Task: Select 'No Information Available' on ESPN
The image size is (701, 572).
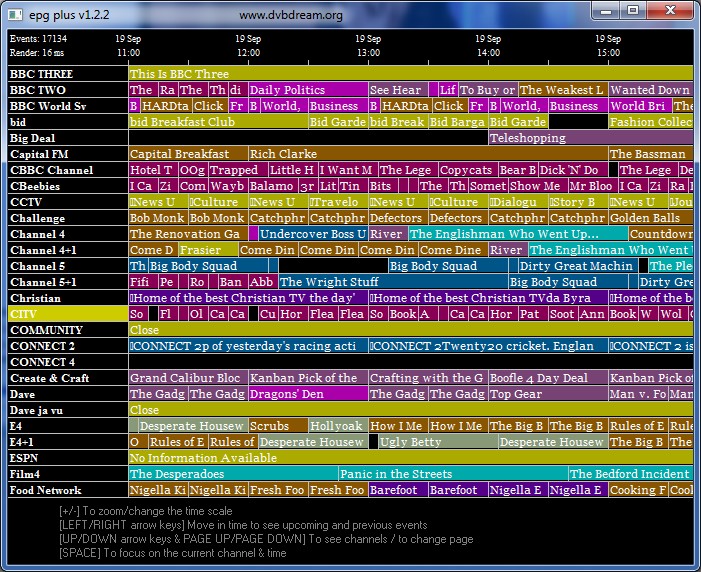Action: [x=411, y=458]
